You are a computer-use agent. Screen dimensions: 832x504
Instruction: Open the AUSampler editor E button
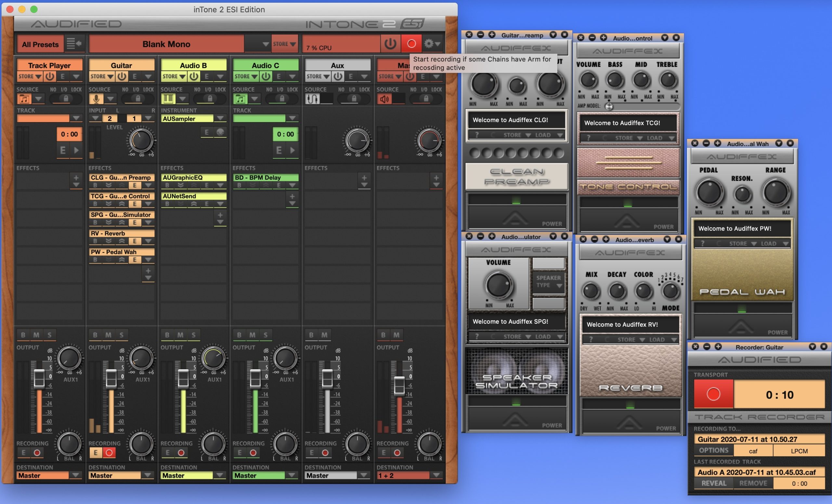[x=207, y=132]
